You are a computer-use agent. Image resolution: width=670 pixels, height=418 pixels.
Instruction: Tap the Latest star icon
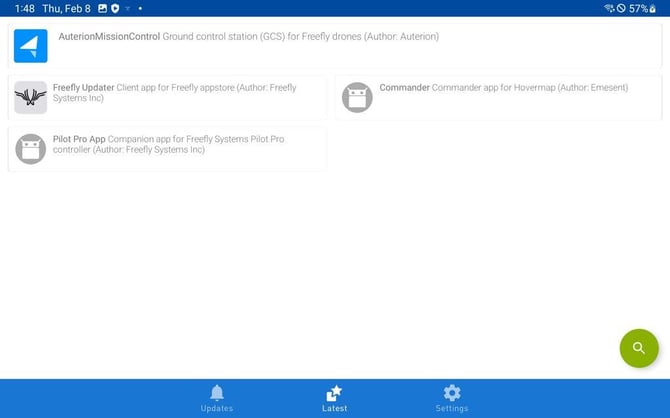tap(334, 393)
